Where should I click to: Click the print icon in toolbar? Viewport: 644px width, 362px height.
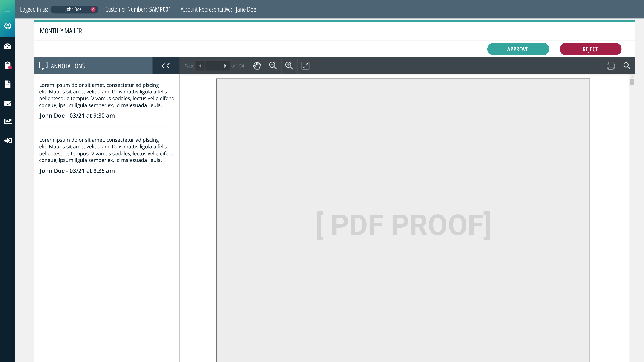tap(611, 65)
